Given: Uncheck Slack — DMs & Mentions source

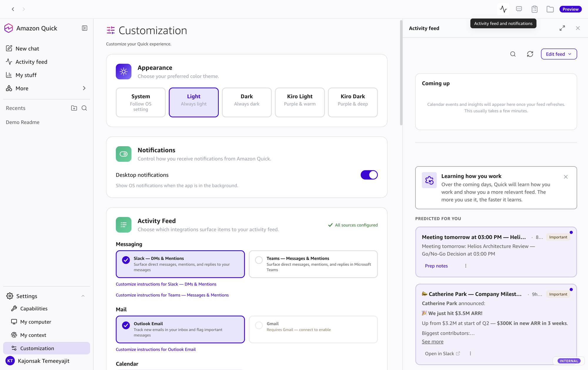Looking at the screenshot, I should 180,264.
